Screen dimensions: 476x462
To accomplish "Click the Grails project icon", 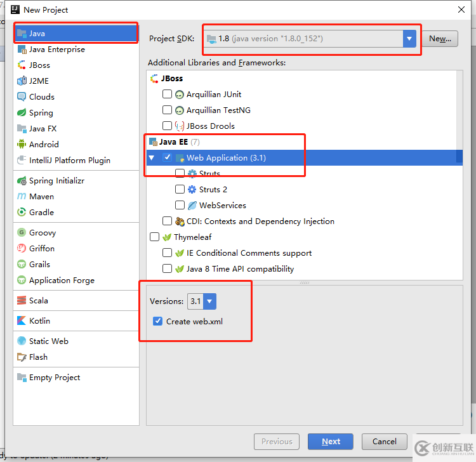I will (x=21, y=264).
